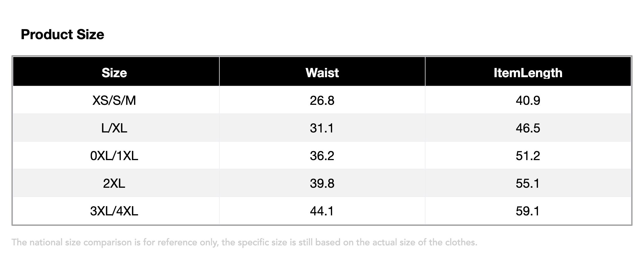
Task: Click waist value 31.1
Action: coord(322,128)
